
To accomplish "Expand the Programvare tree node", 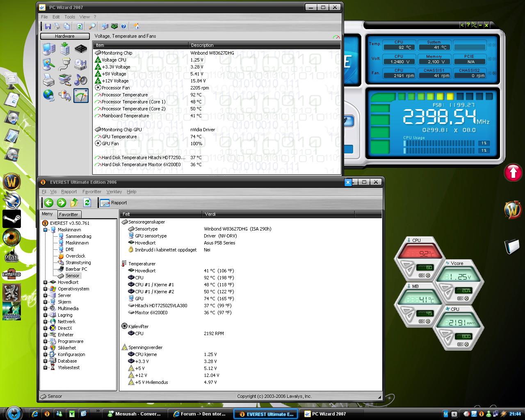I will (45, 341).
